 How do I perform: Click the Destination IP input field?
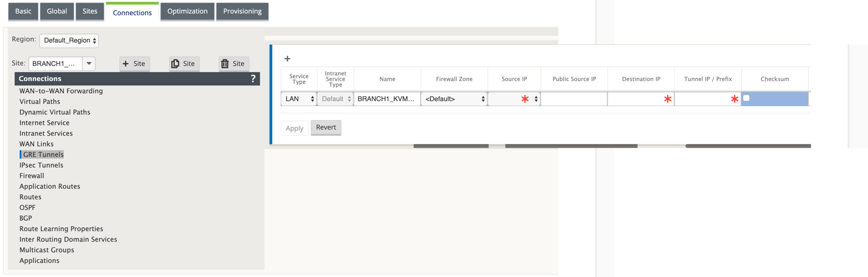[x=641, y=99]
